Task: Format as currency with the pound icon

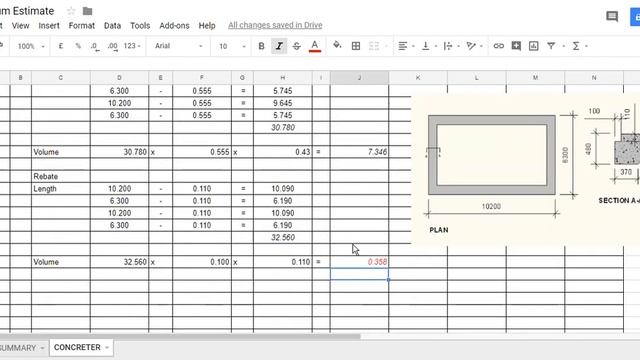Action: pos(61,46)
